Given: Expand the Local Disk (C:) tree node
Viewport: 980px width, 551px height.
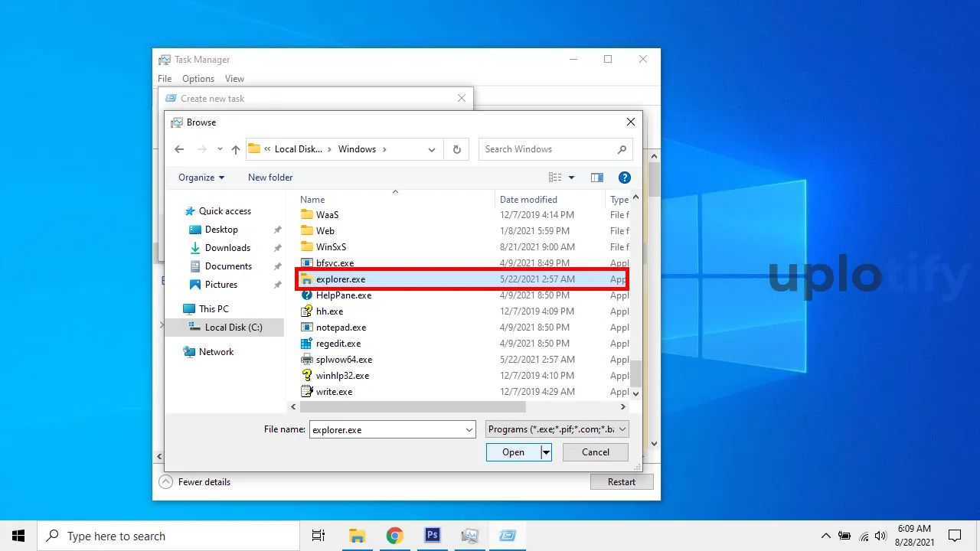Looking at the screenshot, I should (162, 326).
